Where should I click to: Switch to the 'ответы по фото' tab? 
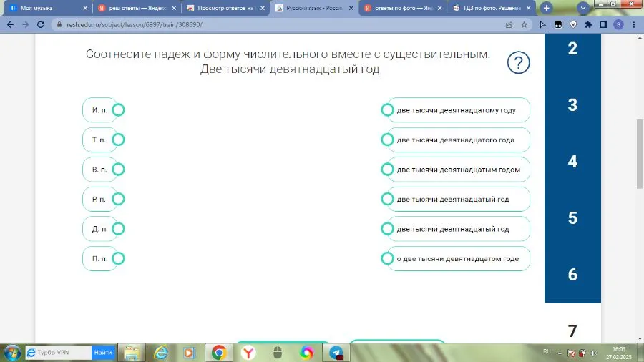coord(403,8)
